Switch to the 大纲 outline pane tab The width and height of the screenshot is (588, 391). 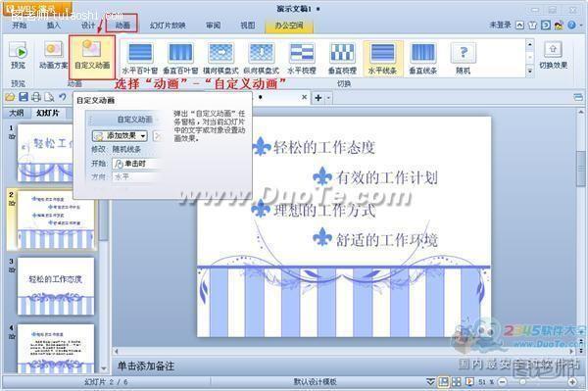click(x=17, y=113)
